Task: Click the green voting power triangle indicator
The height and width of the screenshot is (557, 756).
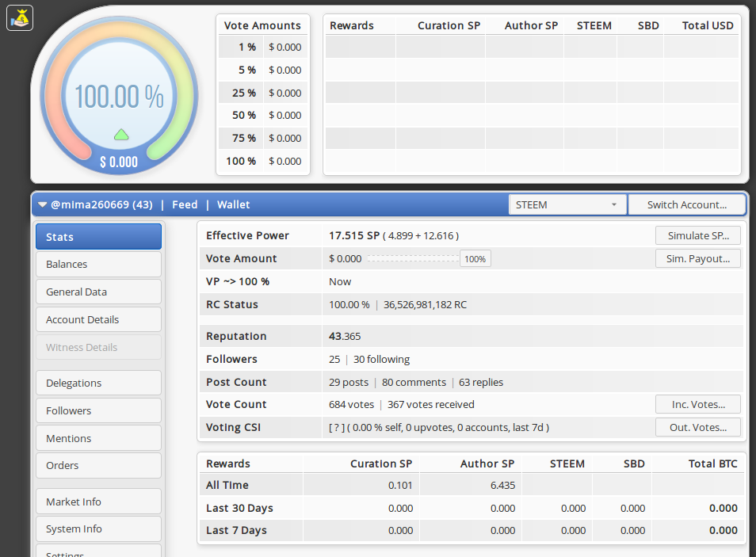Action: tap(121, 135)
